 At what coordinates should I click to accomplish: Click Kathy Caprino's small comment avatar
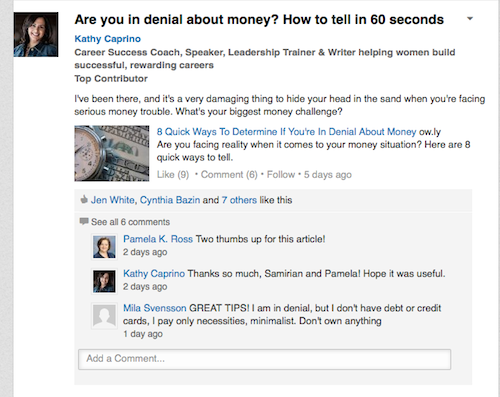tap(104, 281)
